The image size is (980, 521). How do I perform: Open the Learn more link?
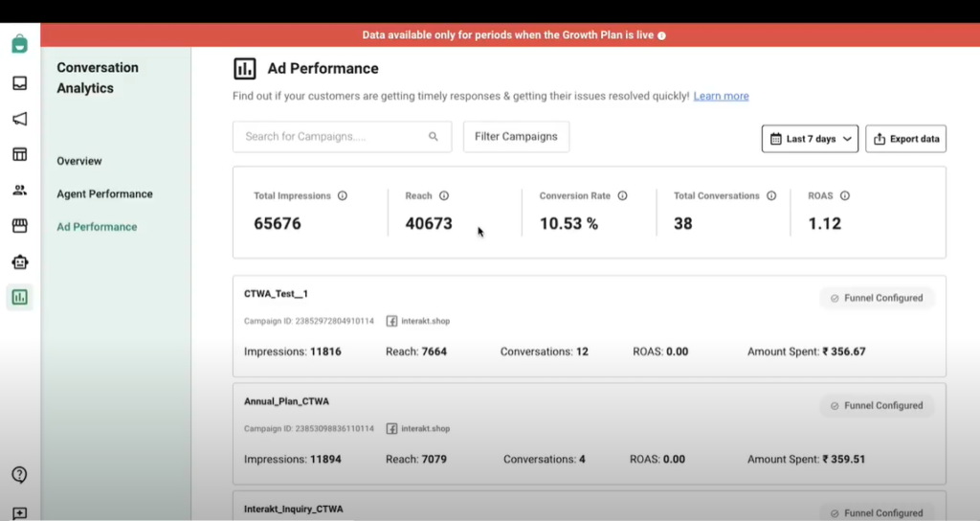click(x=722, y=96)
